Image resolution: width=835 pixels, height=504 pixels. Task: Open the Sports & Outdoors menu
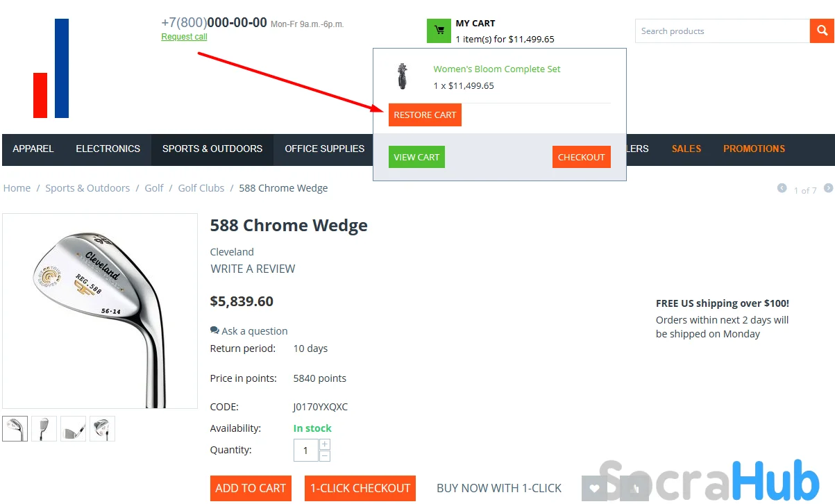point(212,149)
